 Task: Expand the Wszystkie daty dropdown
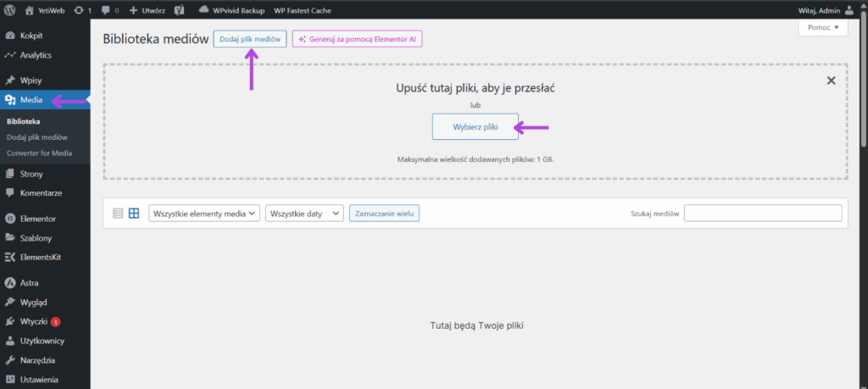304,214
